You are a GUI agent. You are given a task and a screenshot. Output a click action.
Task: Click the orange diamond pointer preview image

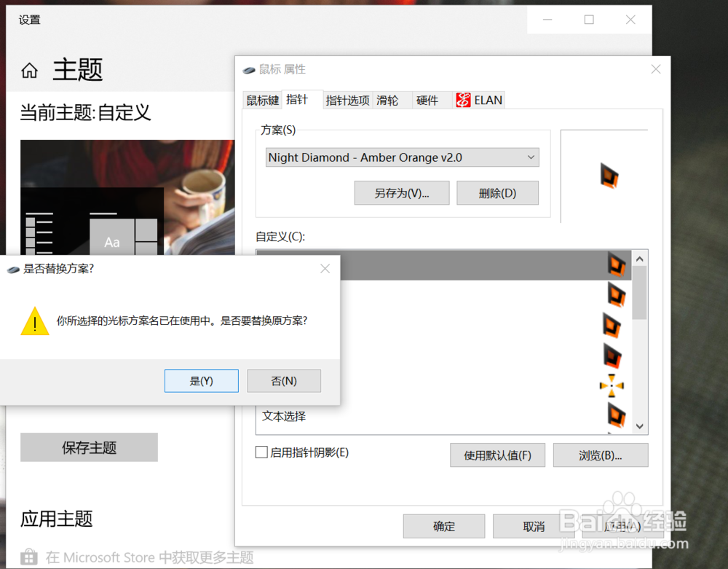[x=608, y=176]
